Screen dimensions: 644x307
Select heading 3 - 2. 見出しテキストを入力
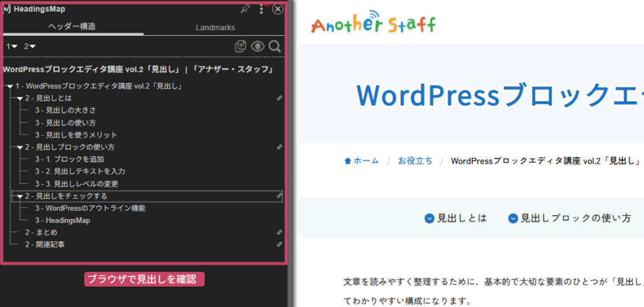pos(80,171)
